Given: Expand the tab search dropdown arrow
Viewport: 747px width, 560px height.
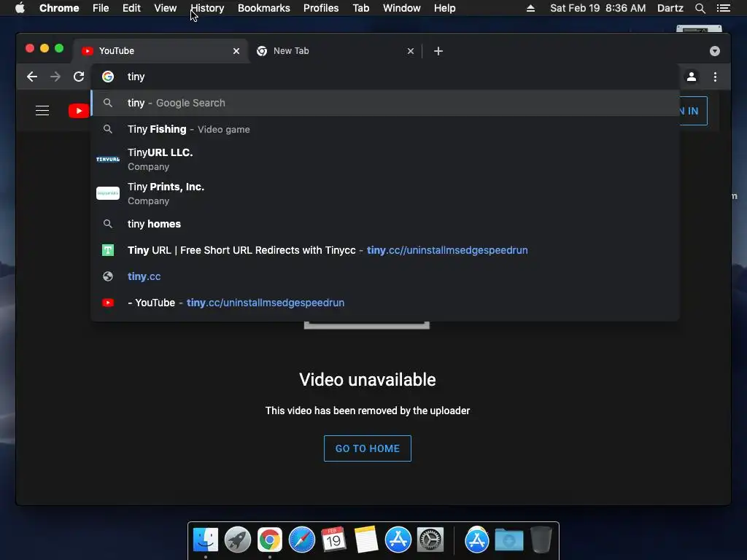Looking at the screenshot, I should point(715,51).
